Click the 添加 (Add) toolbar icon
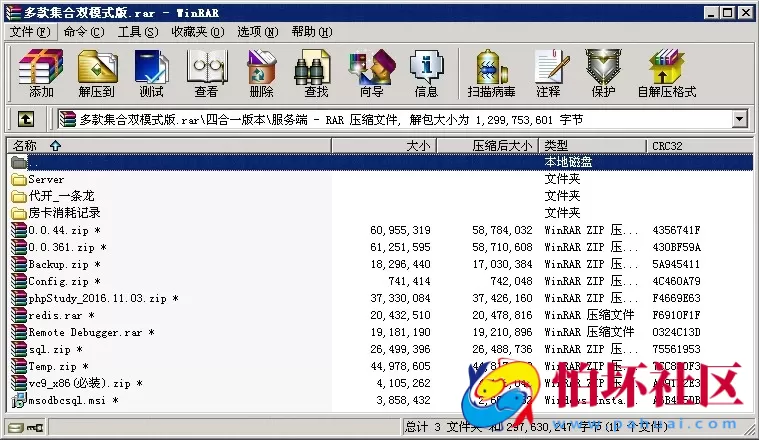This screenshot has width=759, height=440. (x=41, y=73)
